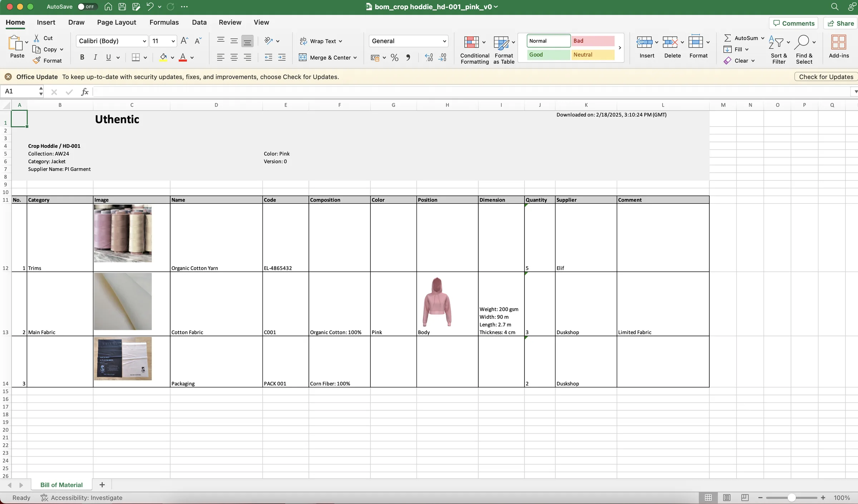Open the Merge & Center dropdown arrow
Screen dimensions: 858x504
point(355,58)
